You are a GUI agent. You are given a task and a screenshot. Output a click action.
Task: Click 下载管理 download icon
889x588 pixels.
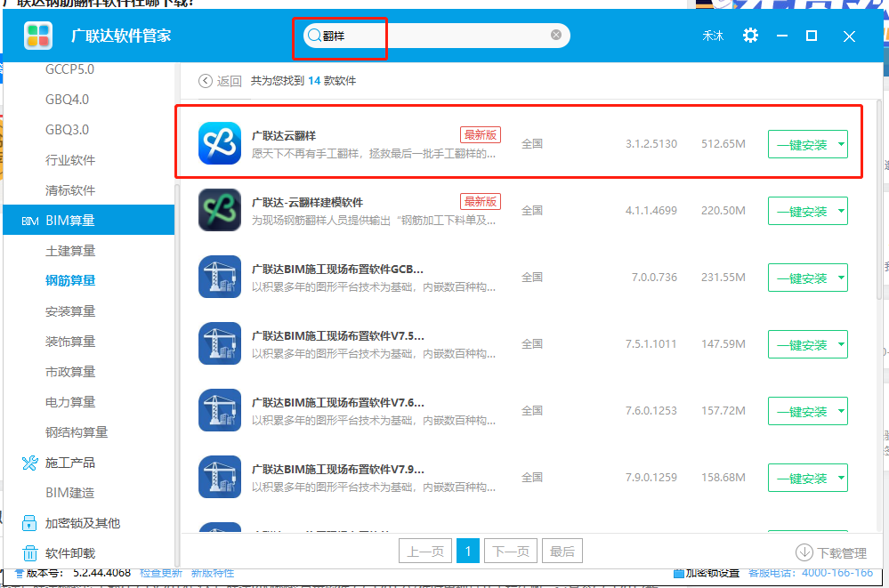click(x=804, y=552)
